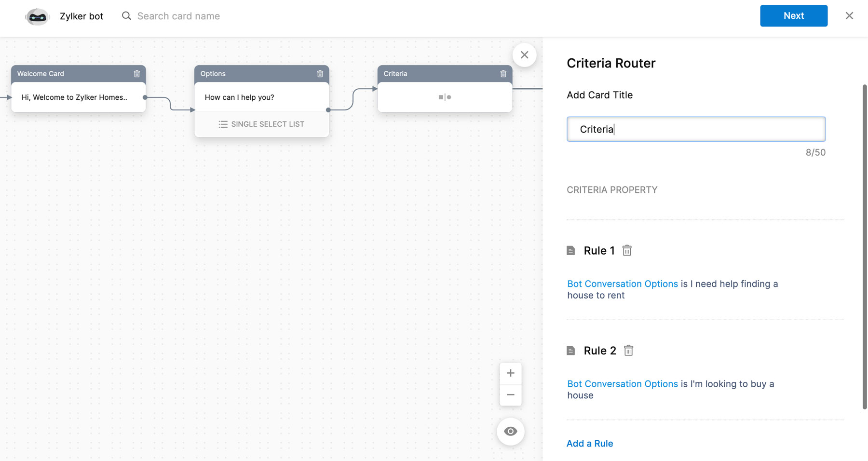Click the search magnifier icon
Screen dimensions: 868x461
pos(126,16)
